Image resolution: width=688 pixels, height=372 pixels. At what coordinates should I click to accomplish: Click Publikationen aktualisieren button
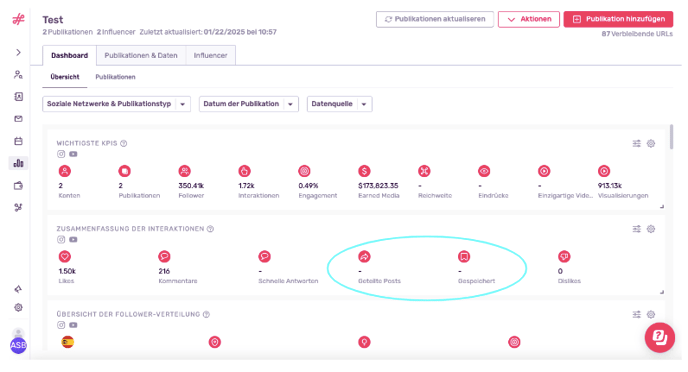tap(435, 19)
